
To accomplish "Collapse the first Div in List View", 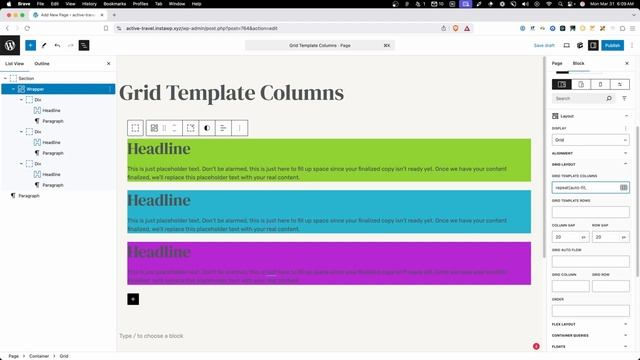I will coord(21,100).
